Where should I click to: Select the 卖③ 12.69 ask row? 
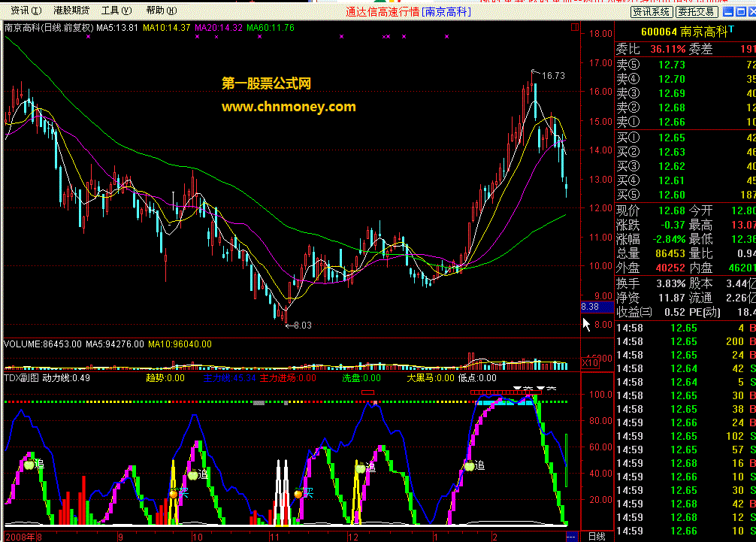click(685, 93)
